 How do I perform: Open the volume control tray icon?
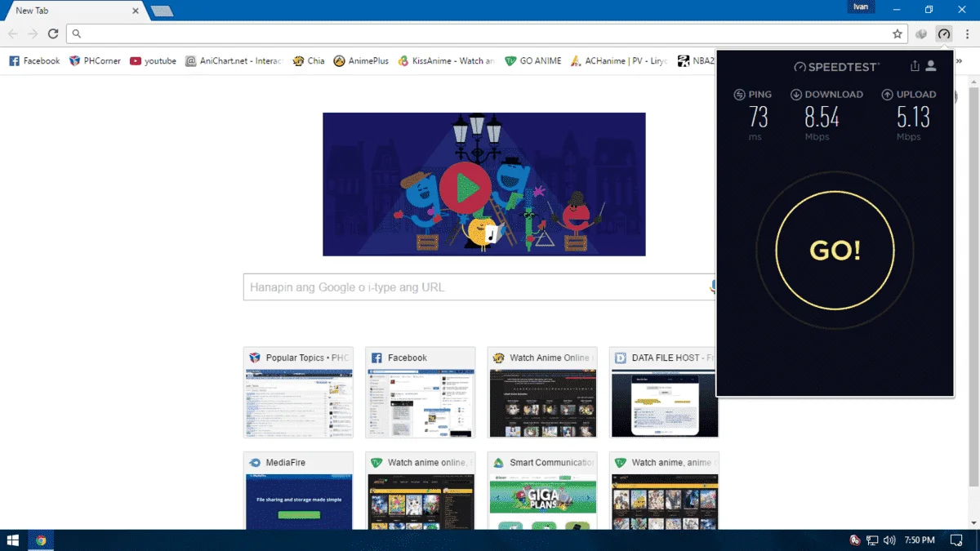pyautogui.click(x=889, y=540)
